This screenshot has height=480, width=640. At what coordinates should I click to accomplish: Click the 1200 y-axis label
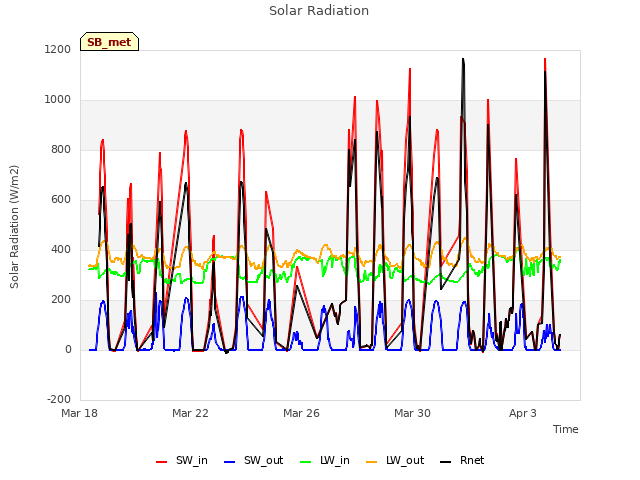(x=58, y=50)
